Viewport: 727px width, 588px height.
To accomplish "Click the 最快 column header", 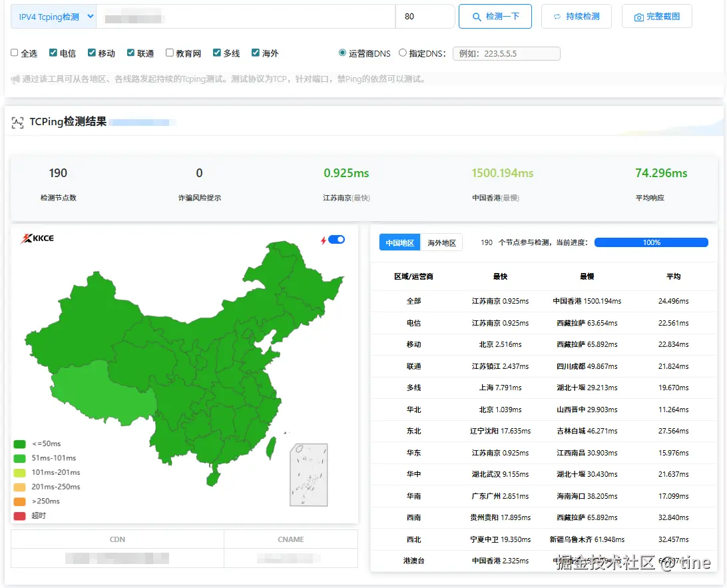I will 500,277.
